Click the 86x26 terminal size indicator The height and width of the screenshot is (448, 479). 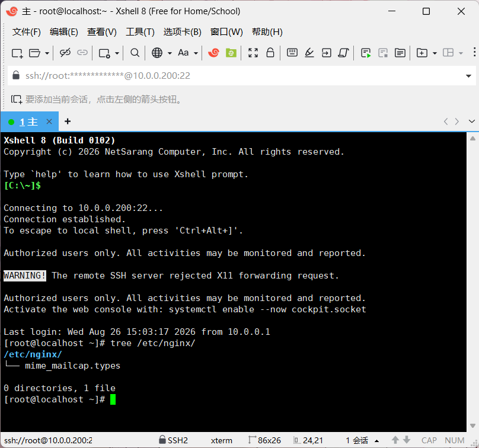(x=265, y=440)
